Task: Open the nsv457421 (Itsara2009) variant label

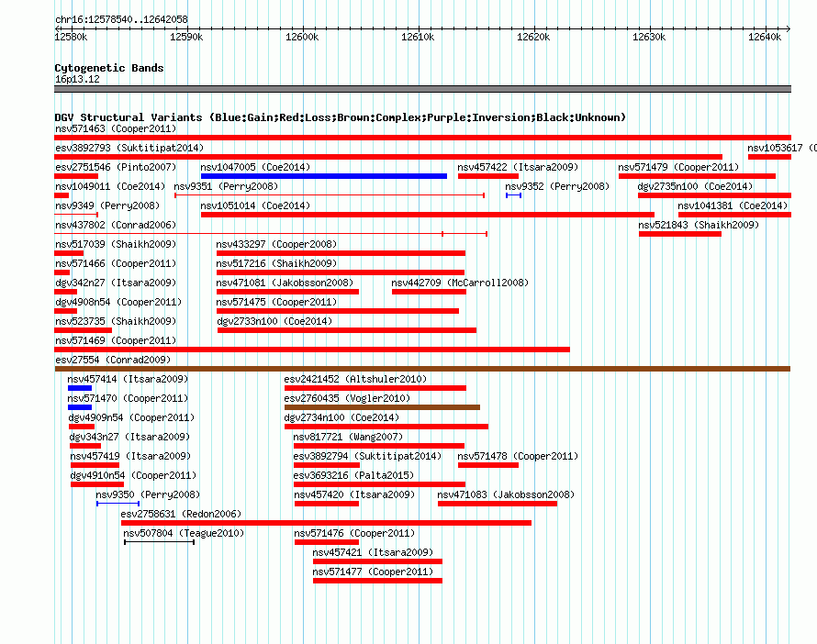Action: point(373,552)
